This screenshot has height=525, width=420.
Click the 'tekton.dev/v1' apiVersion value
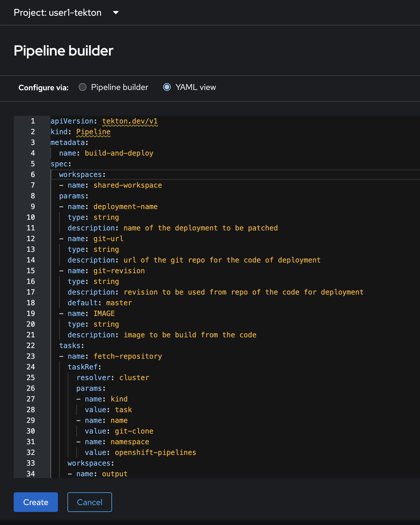pos(130,121)
